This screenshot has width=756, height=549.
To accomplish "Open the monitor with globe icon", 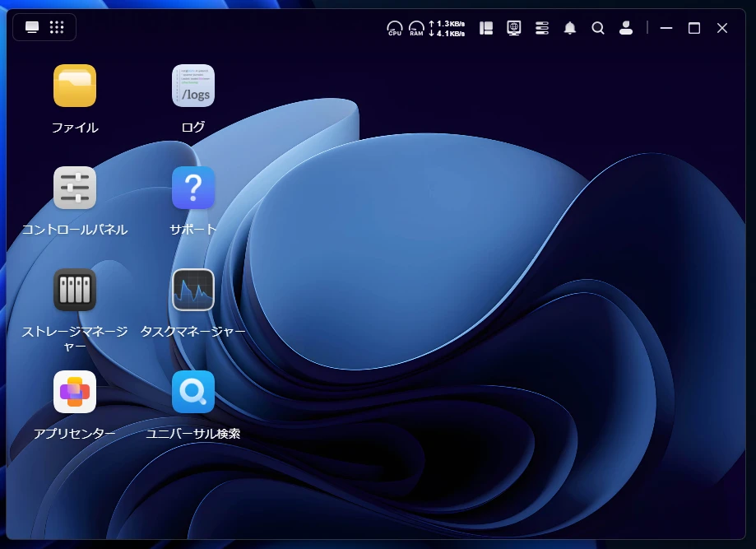I will [x=514, y=28].
